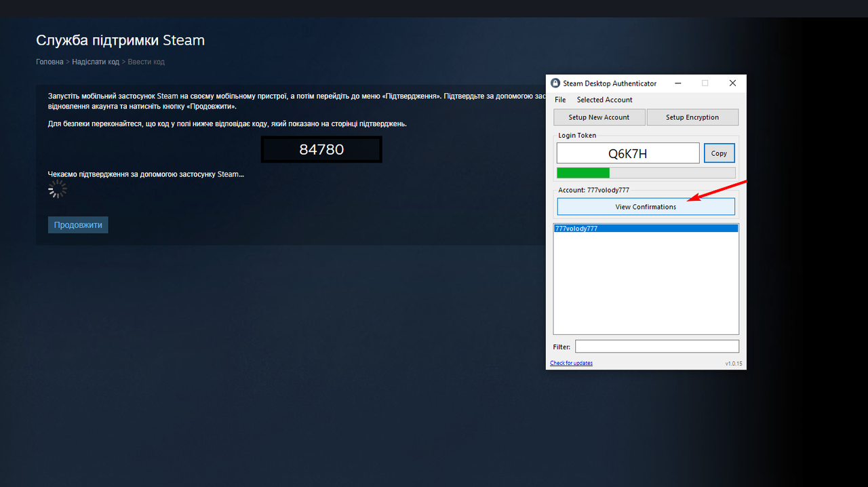Select account 777volody777 in the list

pyautogui.click(x=646, y=229)
